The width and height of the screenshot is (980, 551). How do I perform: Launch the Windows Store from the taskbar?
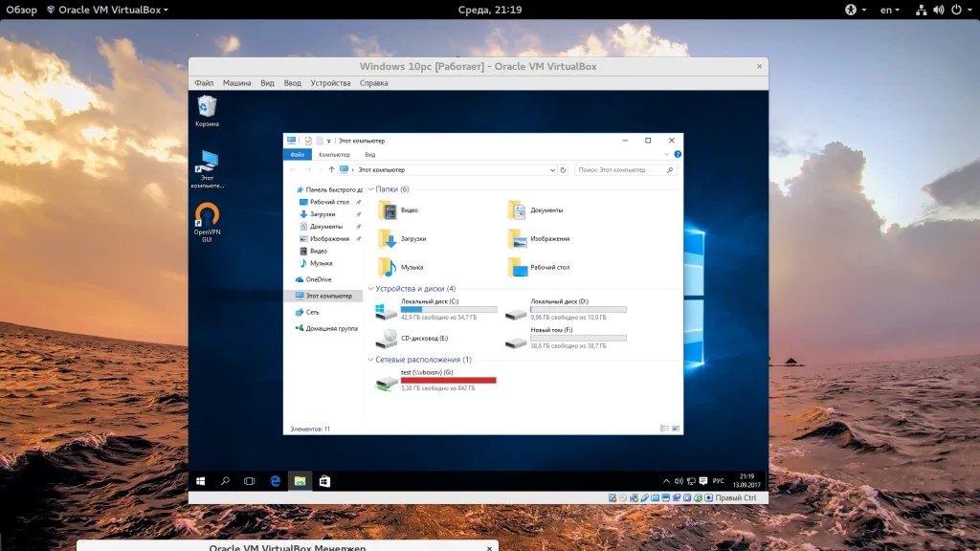pos(324,480)
